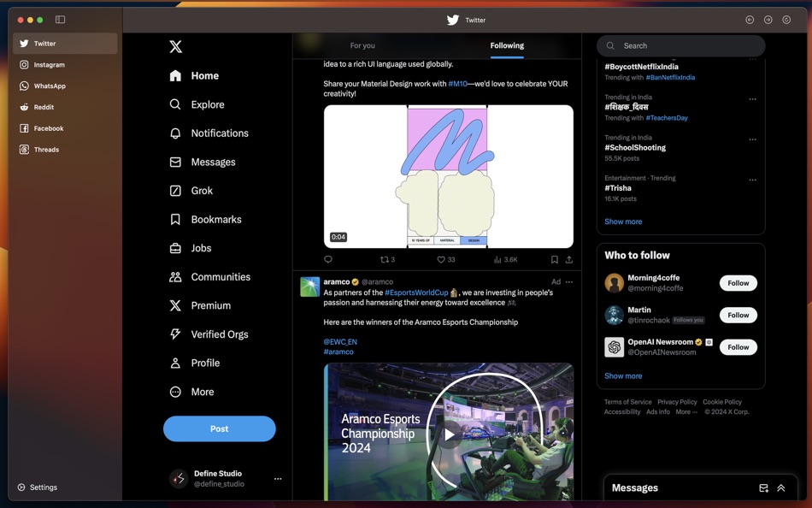Play the Aramco Esports Championship video
812x508 pixels.
449,434
